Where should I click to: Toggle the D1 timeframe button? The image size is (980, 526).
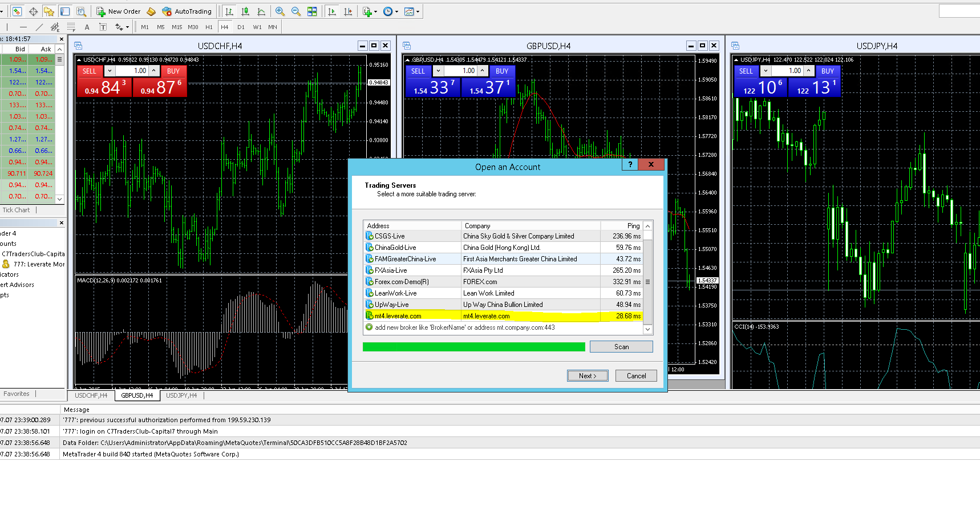[x=241, y=27]
